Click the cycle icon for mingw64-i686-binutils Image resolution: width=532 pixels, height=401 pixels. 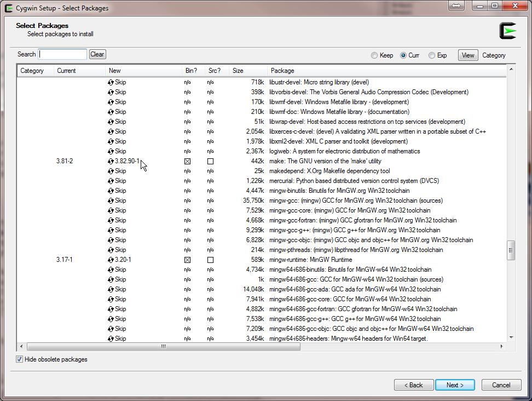tap(111, 270)
